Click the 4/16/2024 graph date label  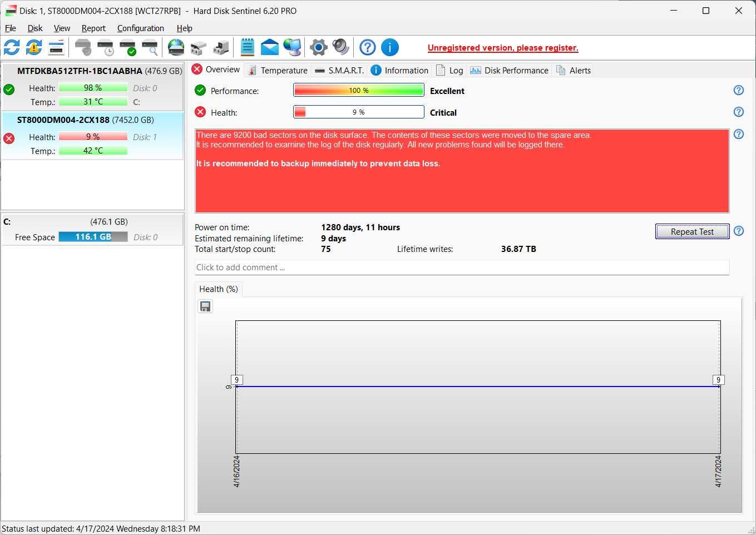(x=236, y=472)
